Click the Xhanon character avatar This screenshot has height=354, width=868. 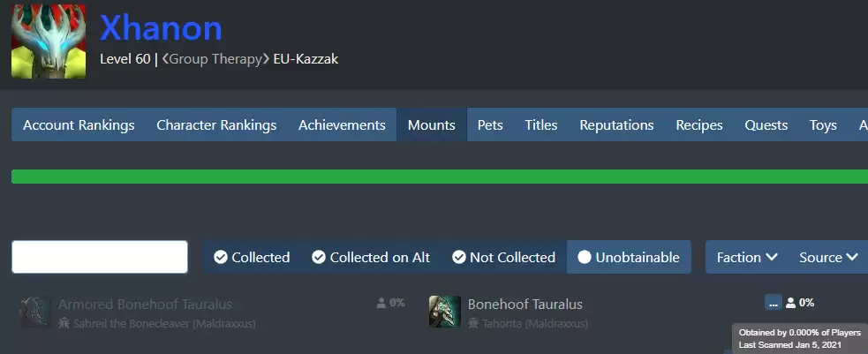pyautogui.click(x=49, y=41)
